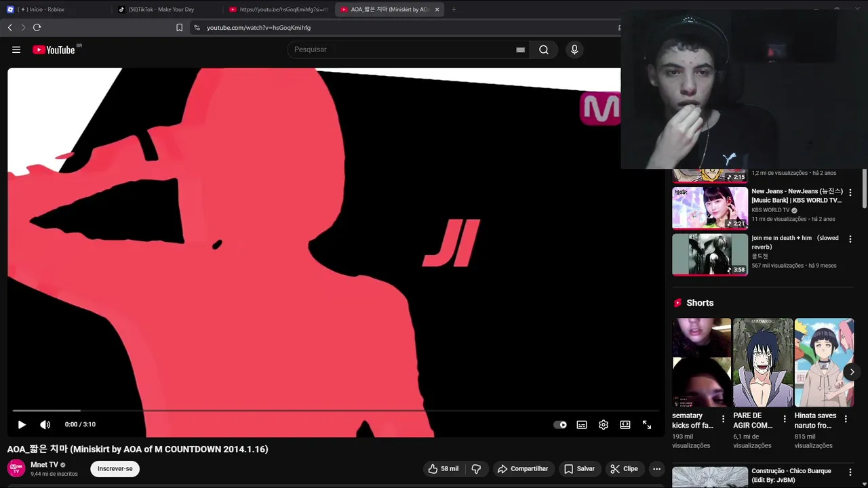Open Join me in death slowed reverb thumbnail

click(710, 254)
